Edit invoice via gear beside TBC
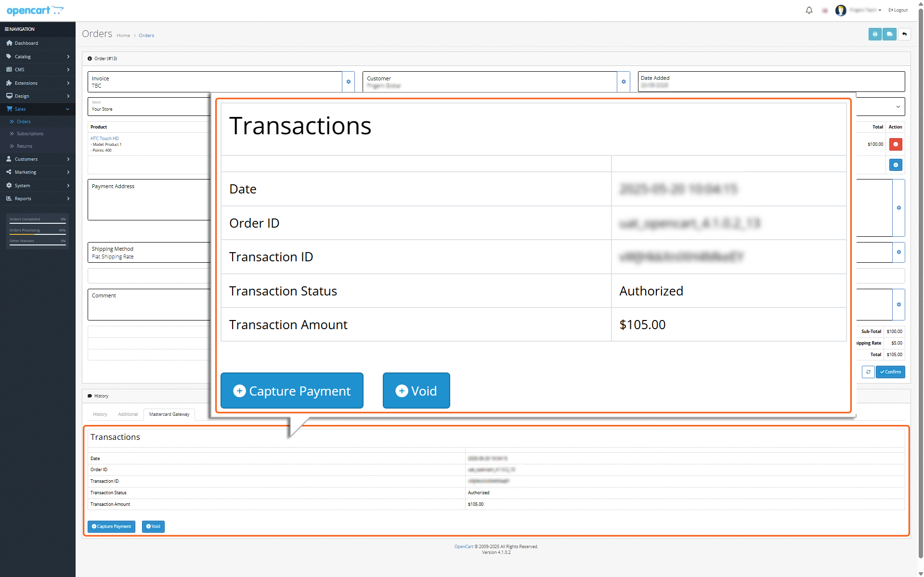924x577 pixels. (349, 82)
